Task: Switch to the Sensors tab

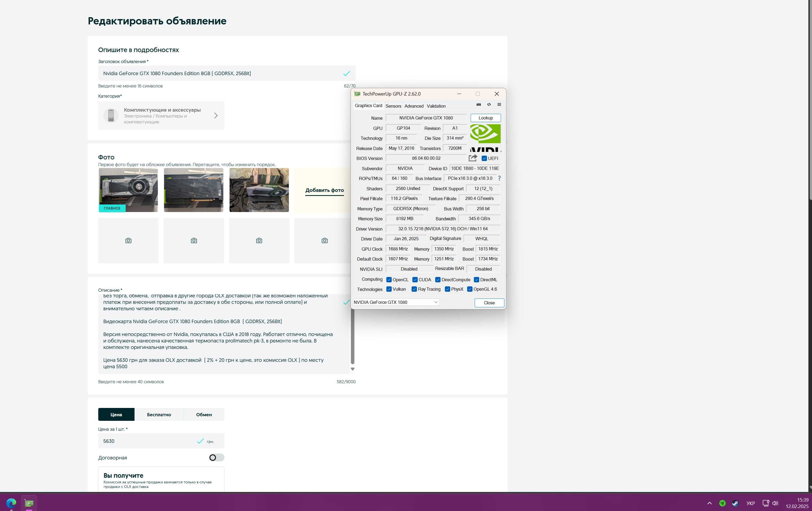Action: pos(393,106)
